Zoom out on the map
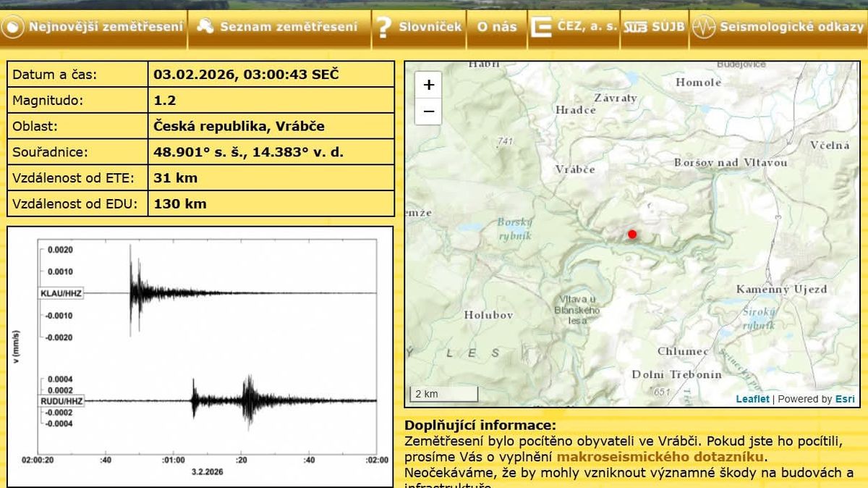The width and height of the screenshot is (868, 488). tap(428, 112)
